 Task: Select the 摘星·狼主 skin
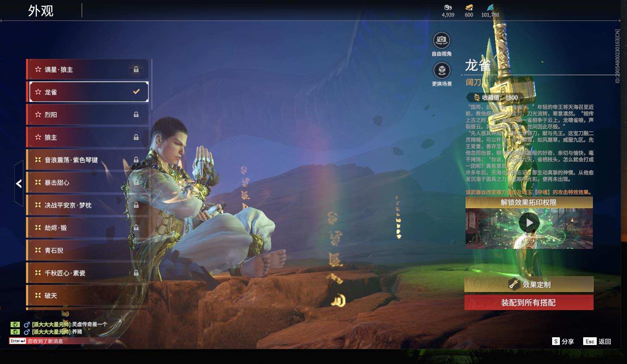[87, 69]
